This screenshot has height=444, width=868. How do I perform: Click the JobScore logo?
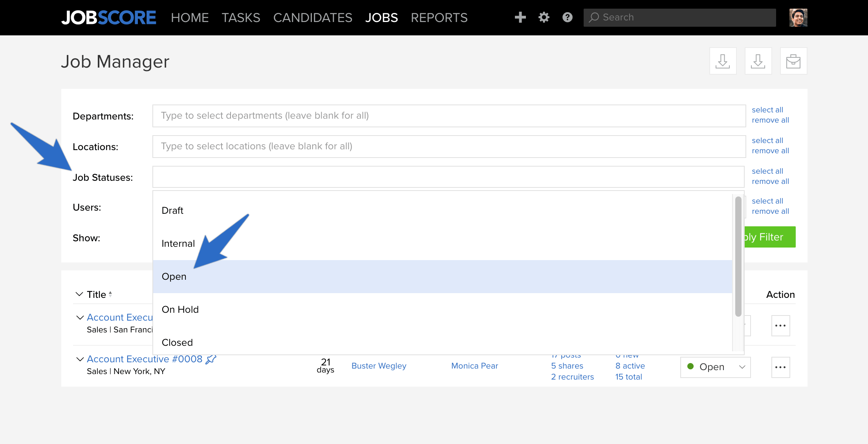click(x=109, y=18)
